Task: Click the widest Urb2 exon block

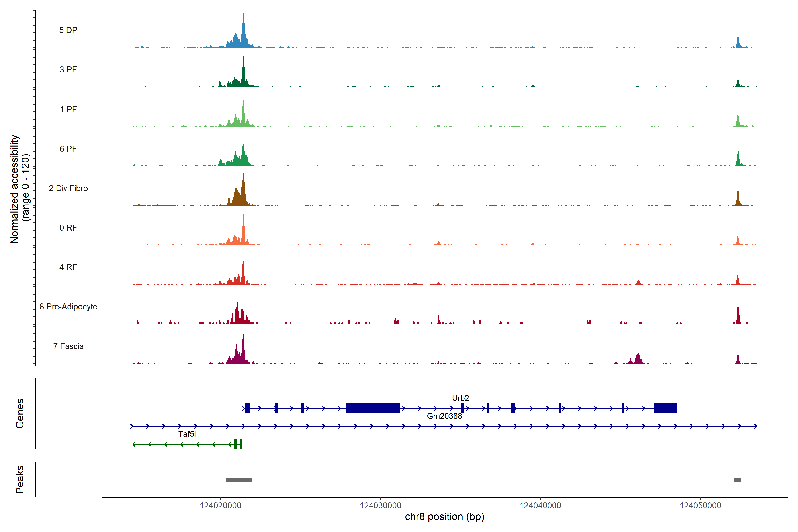Action: [373, 408]
